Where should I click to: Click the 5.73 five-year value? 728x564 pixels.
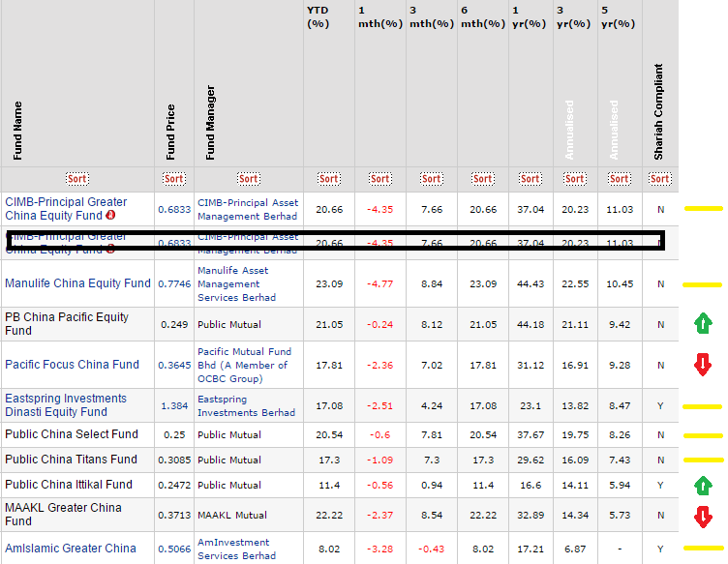pos(620,516)
